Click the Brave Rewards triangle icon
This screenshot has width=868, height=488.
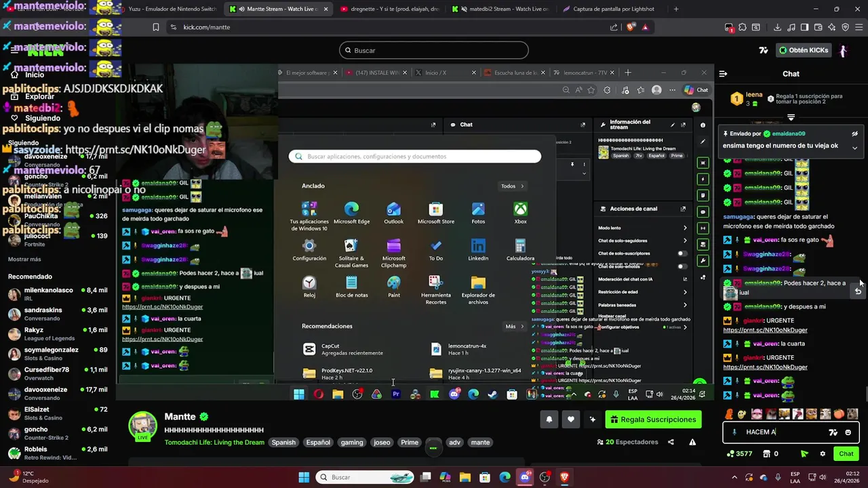[645, 27]
